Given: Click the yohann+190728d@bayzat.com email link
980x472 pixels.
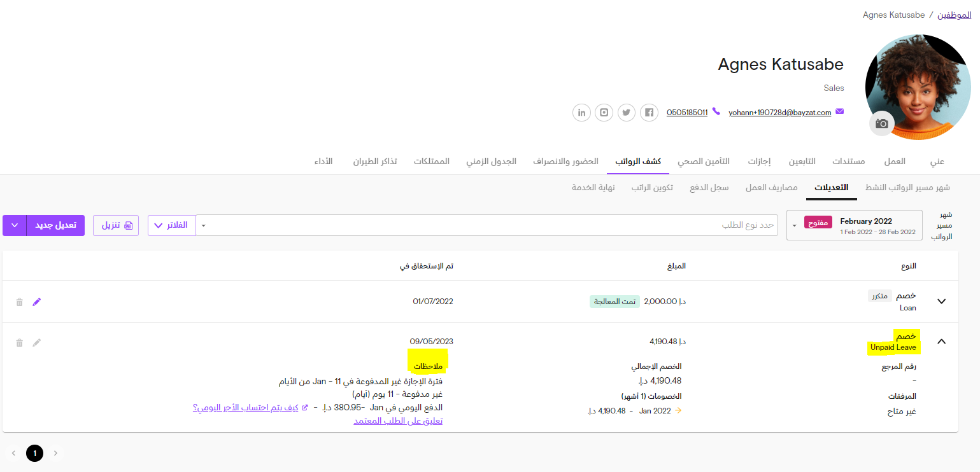Looking at the screenshot, I should coord(780,113).
